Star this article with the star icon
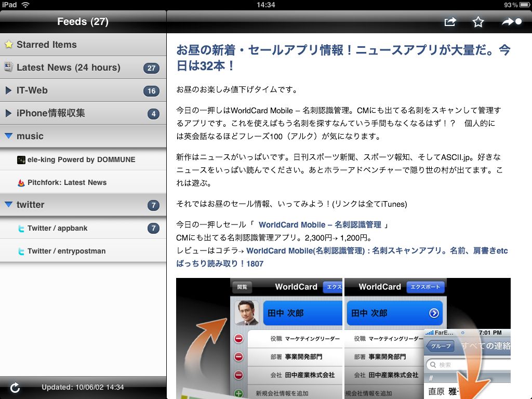The width and height of the screenshot is (532, 399). click(x=478, y=22)
